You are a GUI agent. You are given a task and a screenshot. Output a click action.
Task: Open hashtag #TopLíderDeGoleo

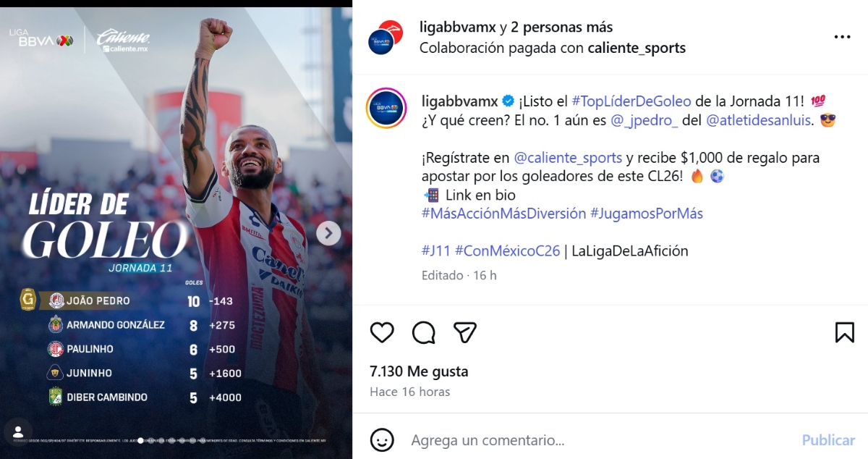(x=631, y=101)
